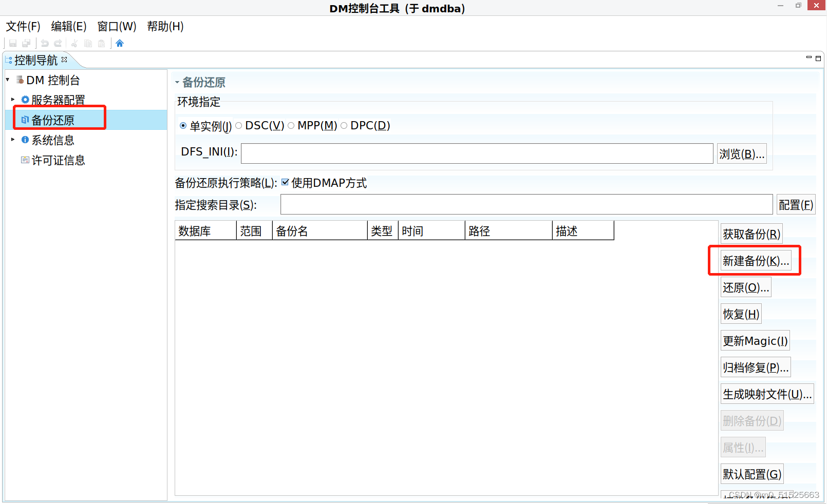This screenshot has height=504, width=827.
Task: Click the blue Home toolbar icon
Action: coord(120,43)
